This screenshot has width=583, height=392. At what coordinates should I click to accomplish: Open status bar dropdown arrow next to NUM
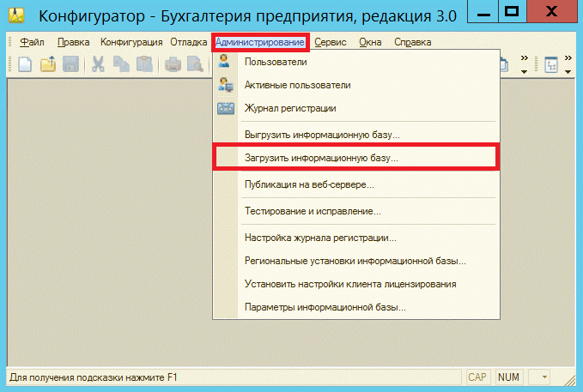tap(544, 377)
